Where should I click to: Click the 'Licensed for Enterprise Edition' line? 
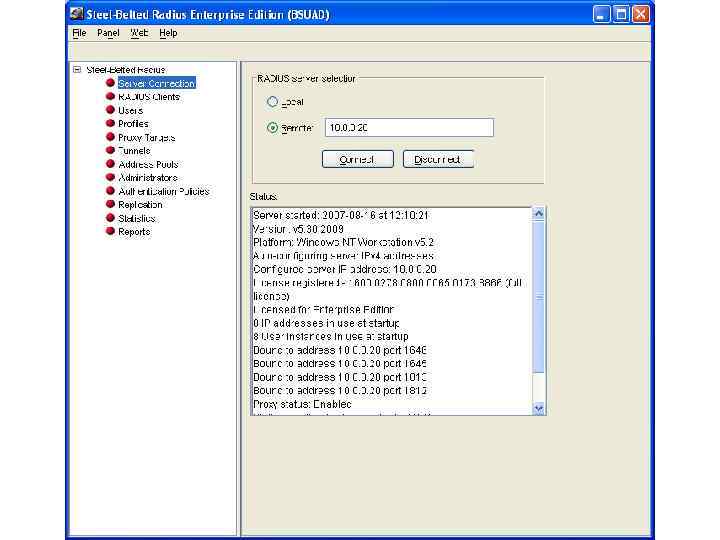(x=324, y=309)
